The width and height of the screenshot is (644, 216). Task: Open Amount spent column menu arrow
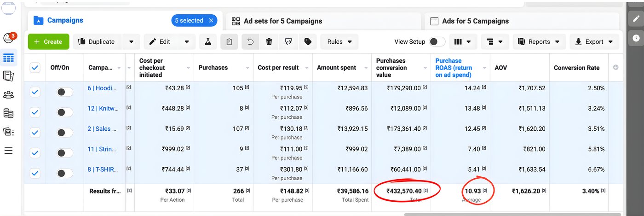tap(367, 68)
